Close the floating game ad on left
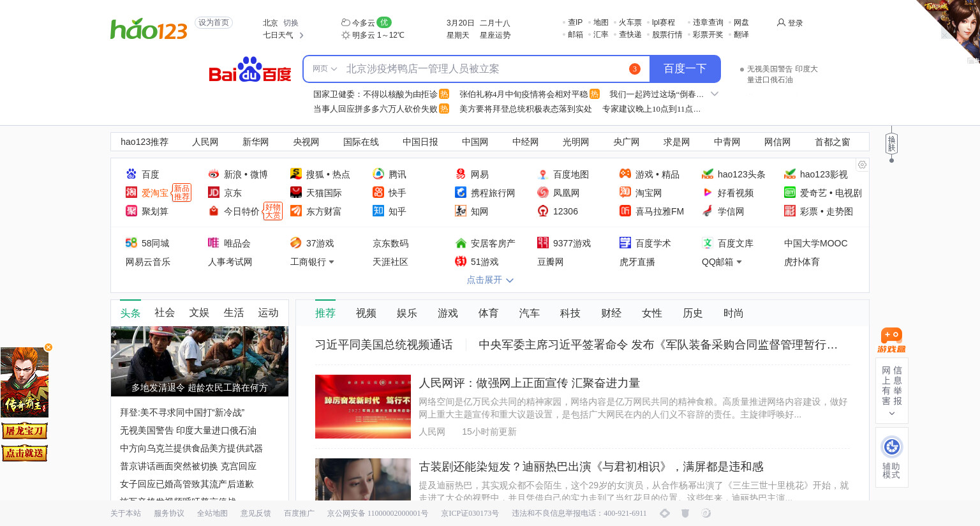The image size is (980, 526). [48, 347]
